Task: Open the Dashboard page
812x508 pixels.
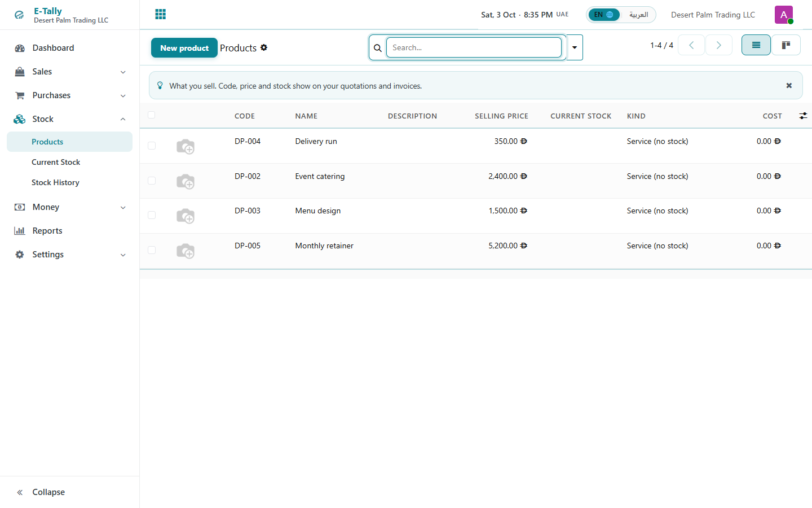Action: [x=70, y=48]
